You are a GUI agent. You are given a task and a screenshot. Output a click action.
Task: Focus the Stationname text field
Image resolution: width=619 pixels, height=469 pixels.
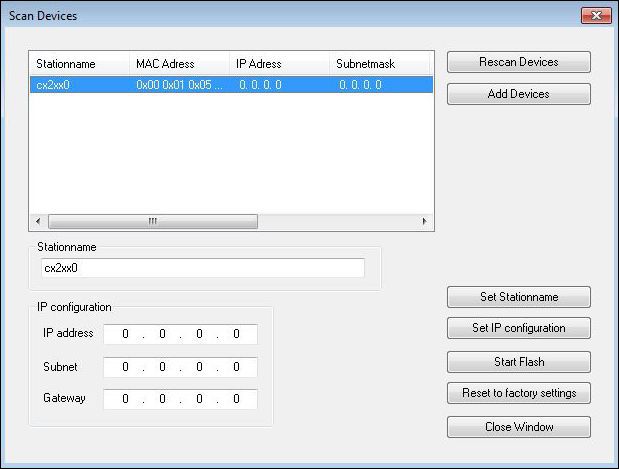tap(203, 268)
